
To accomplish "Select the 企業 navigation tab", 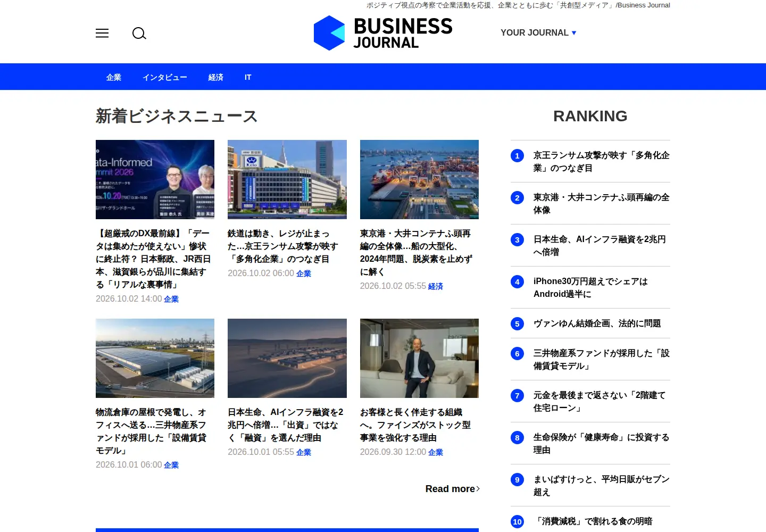I will pyautogui.click(x=114, y=77).
